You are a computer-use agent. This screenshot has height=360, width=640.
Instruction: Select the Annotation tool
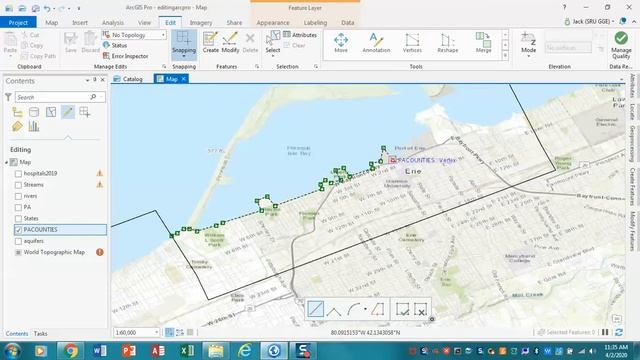(x=376, y=43)
